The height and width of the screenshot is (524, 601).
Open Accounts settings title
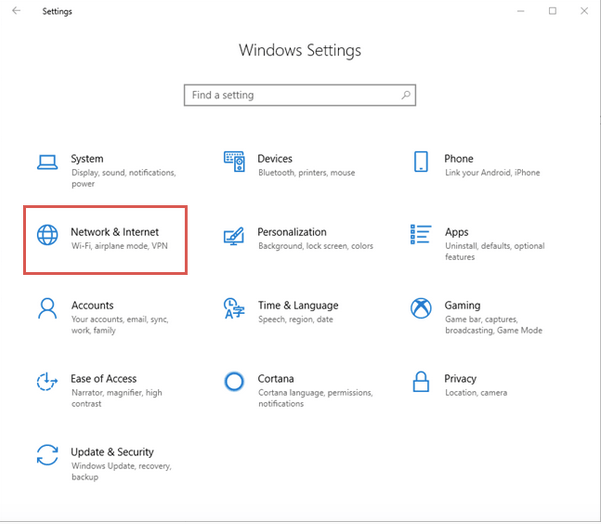(x=92, y=305)
